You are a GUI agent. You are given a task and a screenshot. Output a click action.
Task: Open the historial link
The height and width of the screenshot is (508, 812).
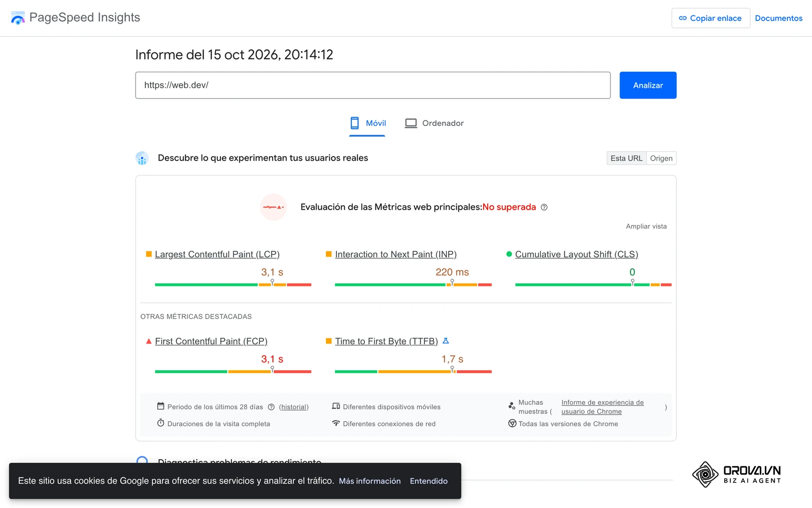pyautogui.click(x=294, y=407)
